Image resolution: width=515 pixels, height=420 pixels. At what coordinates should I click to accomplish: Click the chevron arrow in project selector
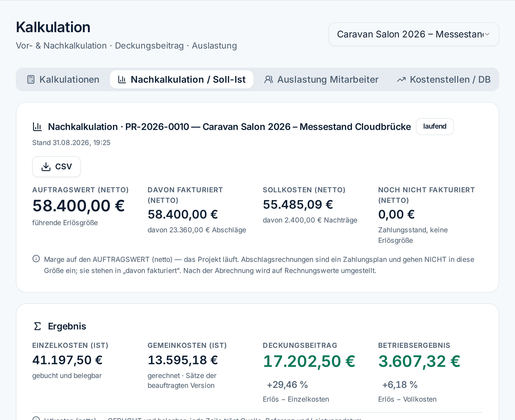tap(487, 34)
